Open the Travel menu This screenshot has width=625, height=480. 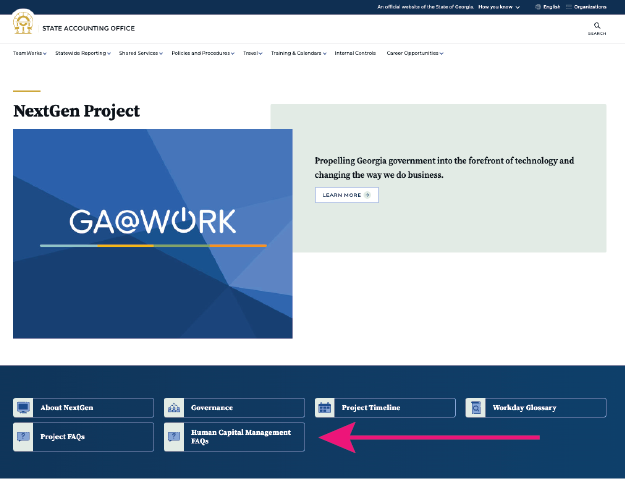253,53
